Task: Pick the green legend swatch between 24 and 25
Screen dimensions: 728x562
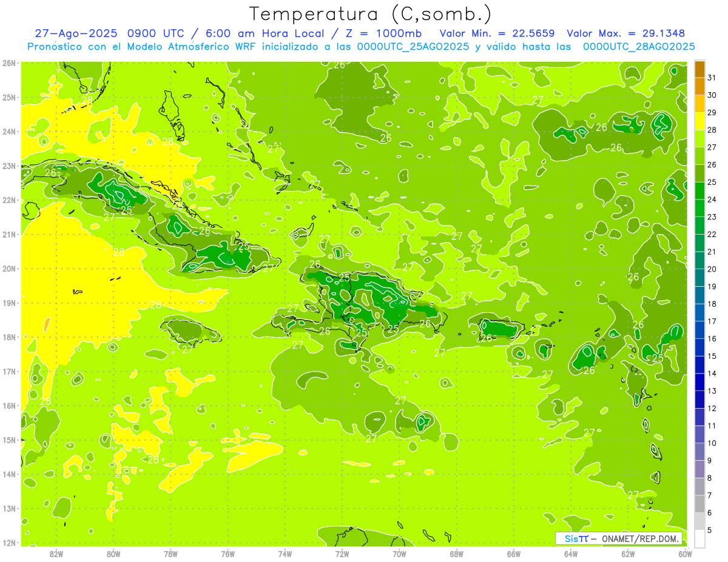Action: tap(700, 191)
